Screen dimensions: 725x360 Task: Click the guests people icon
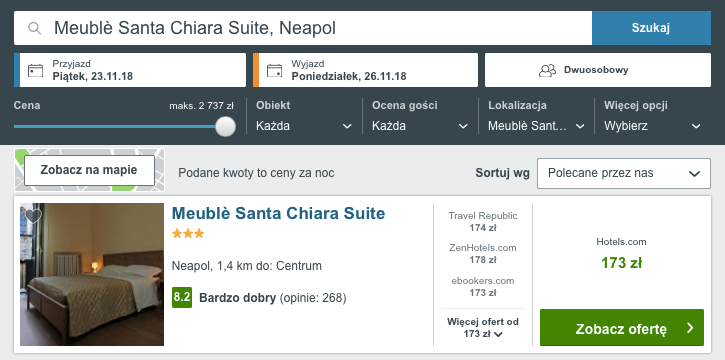[x=547, y=70]
